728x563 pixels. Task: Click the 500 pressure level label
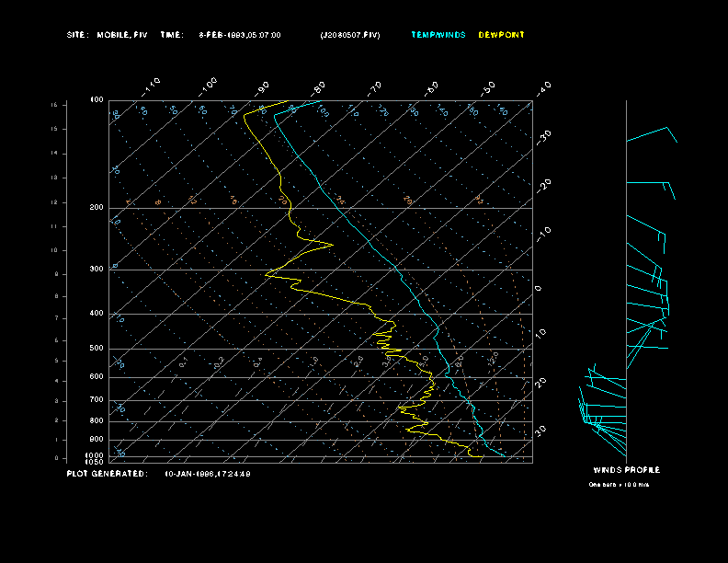[97, 349]
